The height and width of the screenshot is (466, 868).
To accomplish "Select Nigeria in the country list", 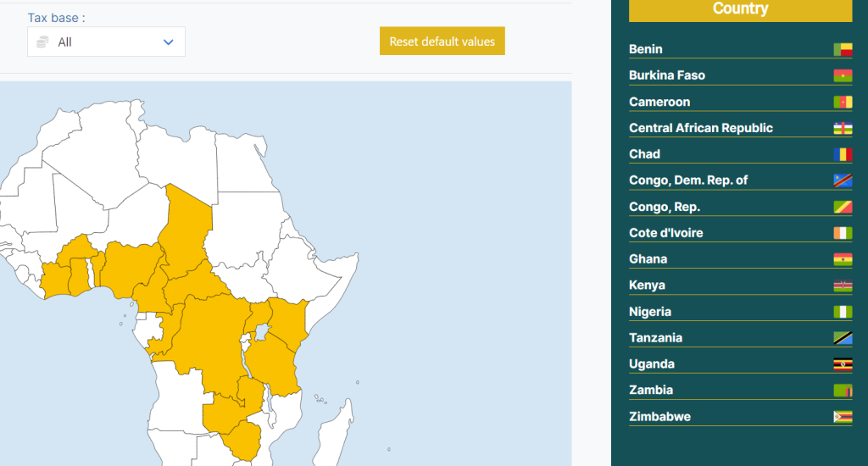I will (650, 312).
